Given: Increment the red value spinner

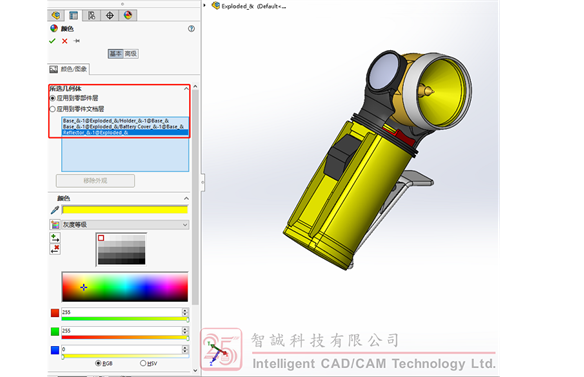Looking at the screenshot, I should [x=185, y=310].
